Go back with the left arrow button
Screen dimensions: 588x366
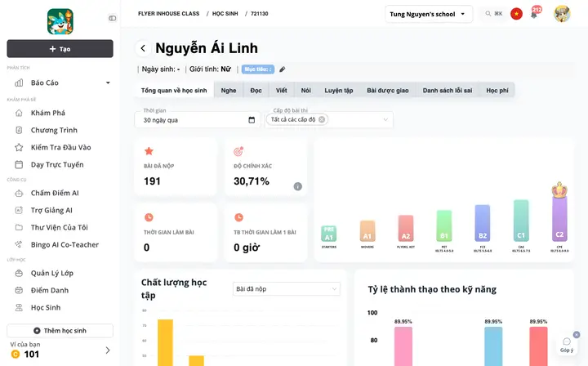click(x=143, y=48)
